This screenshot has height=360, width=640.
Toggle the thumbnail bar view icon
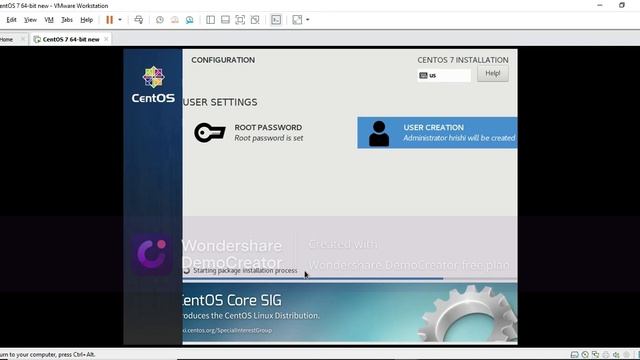click(225, 20)
